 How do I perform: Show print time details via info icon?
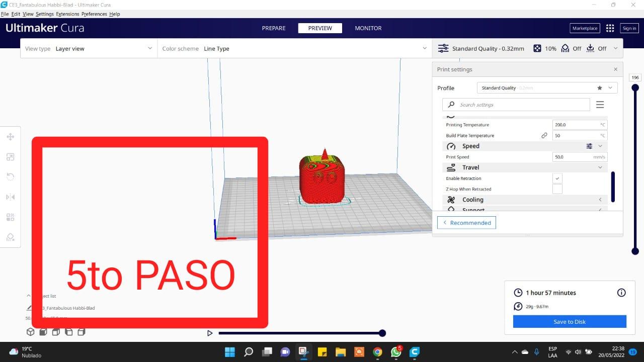click(621, 293)
